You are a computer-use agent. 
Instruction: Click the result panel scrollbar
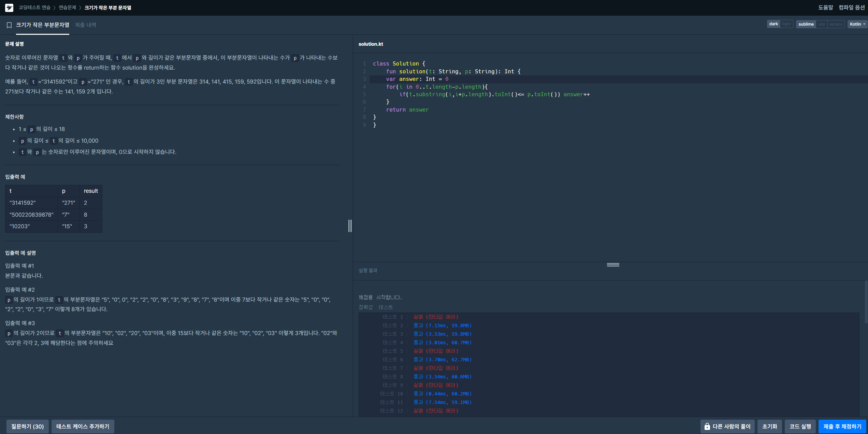tap(866, 302)
